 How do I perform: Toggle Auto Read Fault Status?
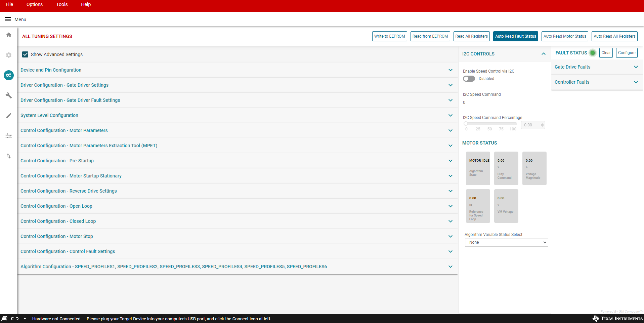[515, 36]
